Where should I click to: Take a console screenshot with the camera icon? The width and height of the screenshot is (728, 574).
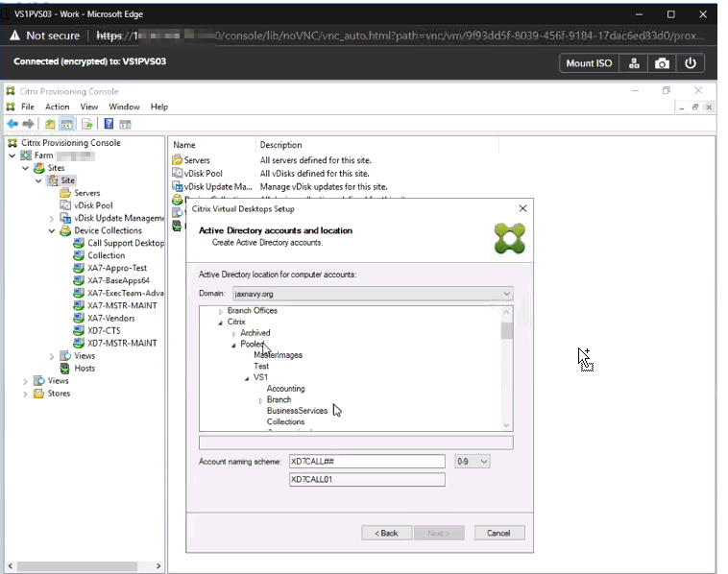662,63
